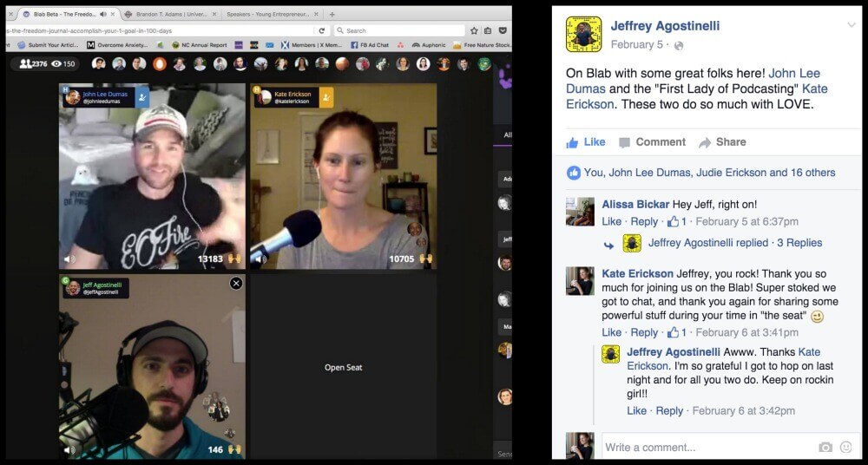Image resolution: width=868 pixels, height=465 pixels.
Task: View the like count on Kate Erickson's comment
Action: [676, 332]
